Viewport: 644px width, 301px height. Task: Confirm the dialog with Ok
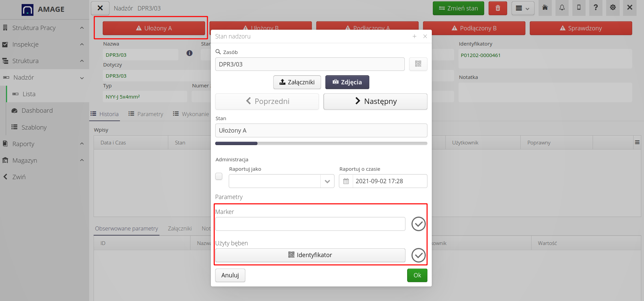tap(417, 275)
